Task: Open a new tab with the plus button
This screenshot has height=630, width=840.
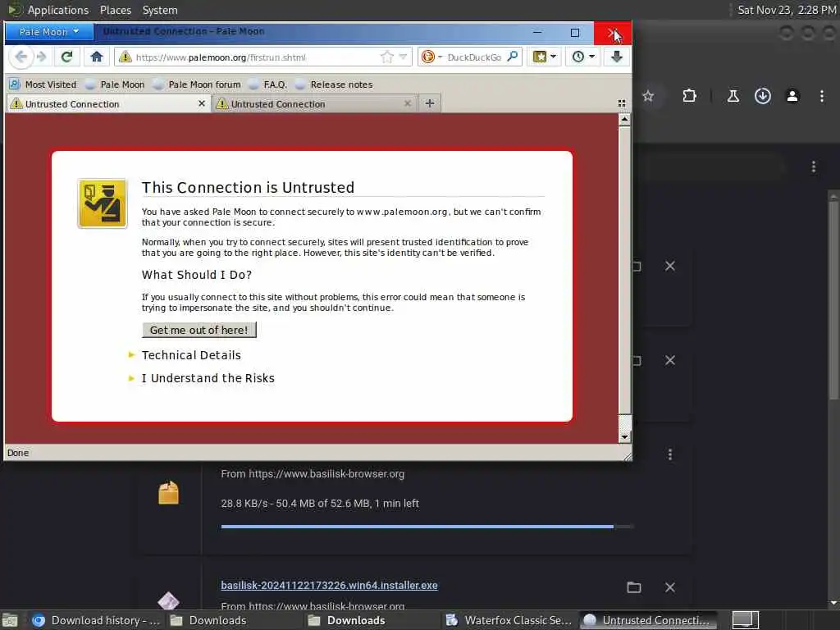Action: (x=430, y=103)
